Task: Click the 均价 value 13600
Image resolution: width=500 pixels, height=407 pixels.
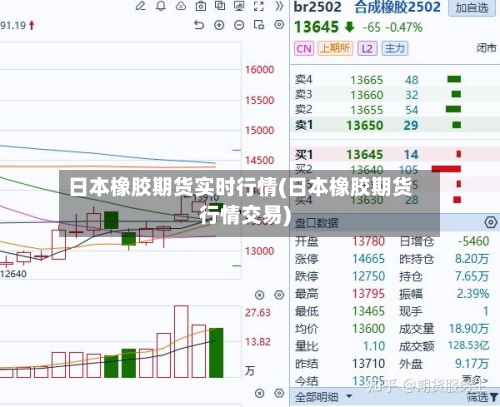Action: (369, 329)
